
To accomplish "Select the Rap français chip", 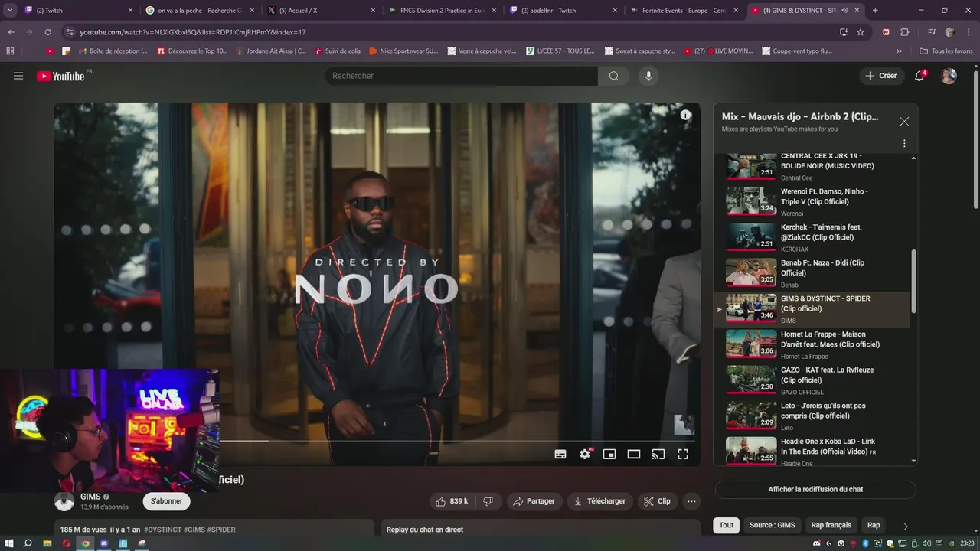I will tap(831, 525).
